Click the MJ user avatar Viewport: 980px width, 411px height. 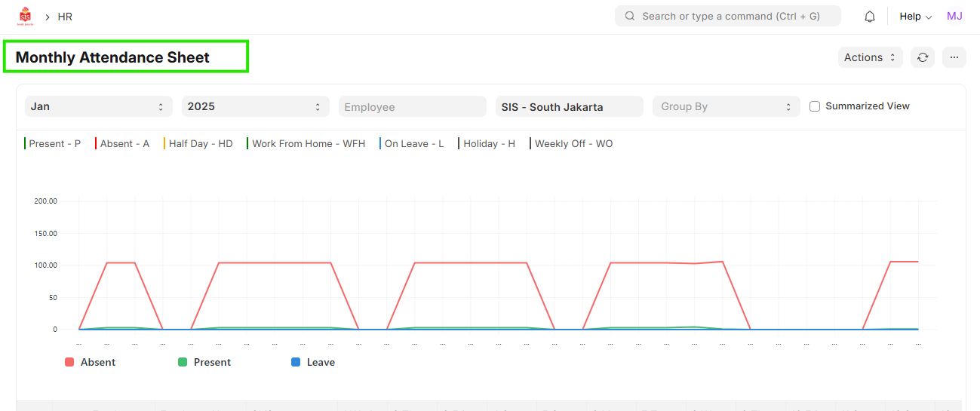click(x=954, y=16)
